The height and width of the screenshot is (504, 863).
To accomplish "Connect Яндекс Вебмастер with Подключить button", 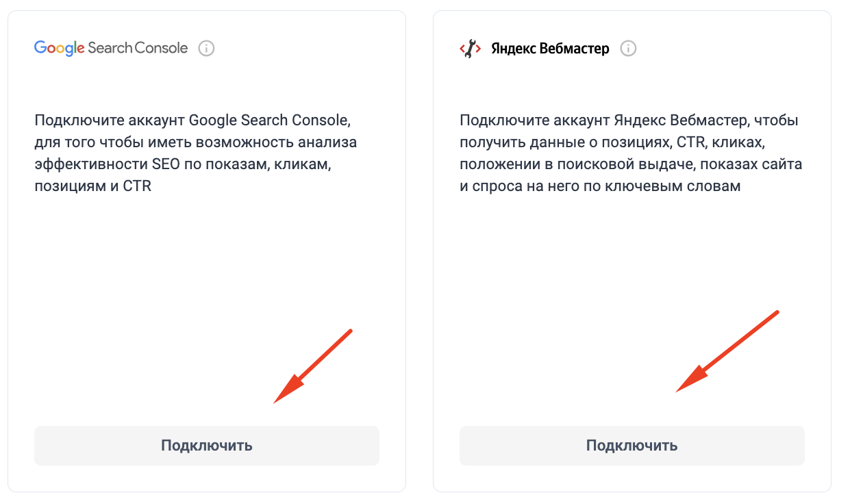I will pos(632,446).
